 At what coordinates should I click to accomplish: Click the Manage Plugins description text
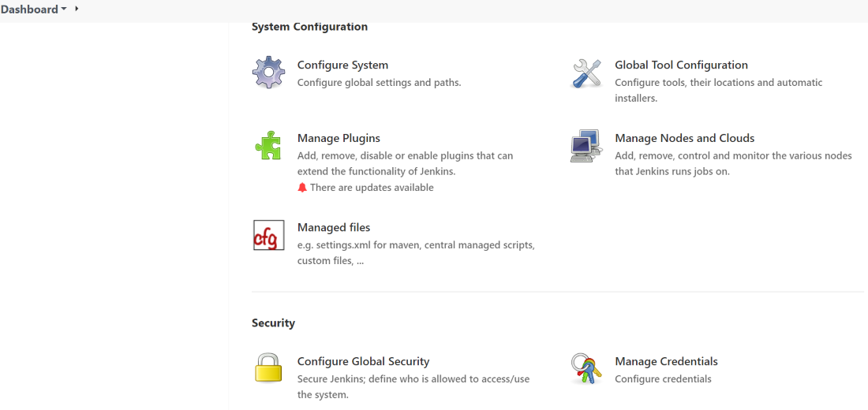click(x=405, y=163)
